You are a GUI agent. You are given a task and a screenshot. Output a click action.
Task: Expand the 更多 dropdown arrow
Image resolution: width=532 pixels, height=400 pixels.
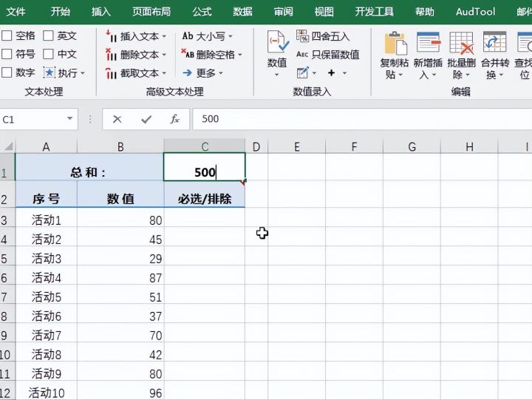point(221,72)
